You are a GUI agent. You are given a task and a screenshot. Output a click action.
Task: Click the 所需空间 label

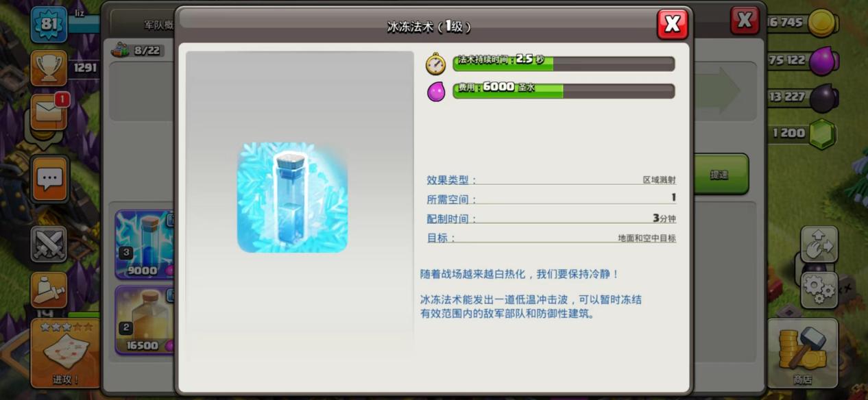451,199
